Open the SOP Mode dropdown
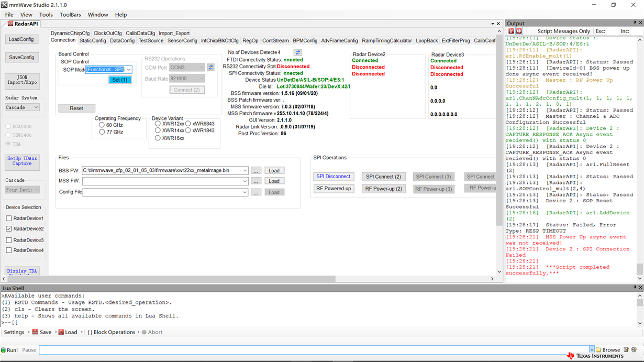This screenshot has width=644, height=362. tap(129, 70)
